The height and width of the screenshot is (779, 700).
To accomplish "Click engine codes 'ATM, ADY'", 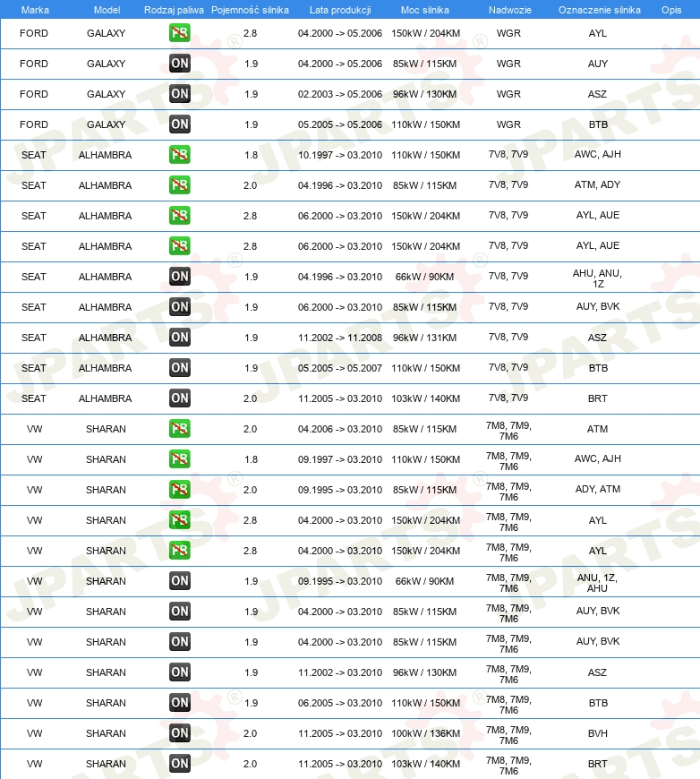I will 597,184.
